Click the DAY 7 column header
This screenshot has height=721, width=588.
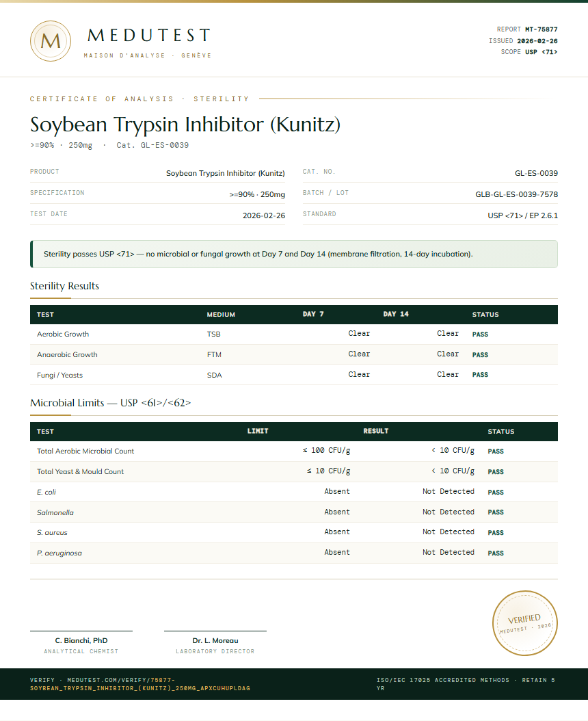[x=313, y=314]
